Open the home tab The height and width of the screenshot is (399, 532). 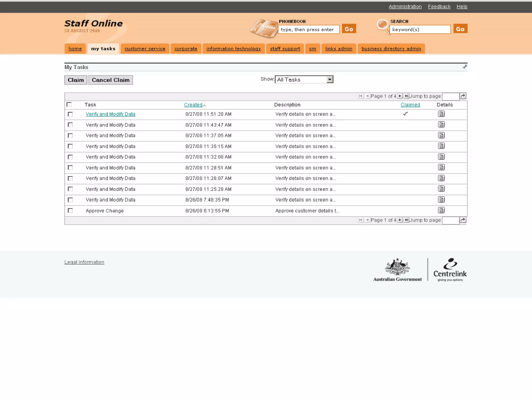[x=75, y=49]
